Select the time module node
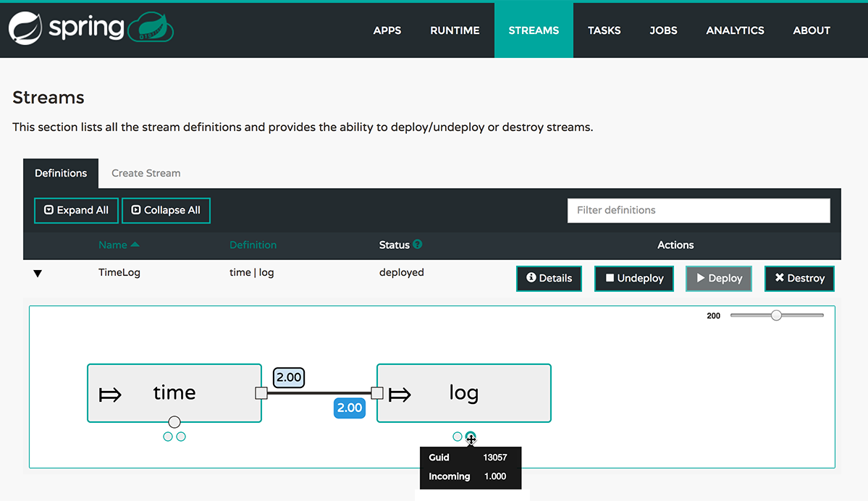This screenshot has width=868, height=501. [x=174, y=393]
